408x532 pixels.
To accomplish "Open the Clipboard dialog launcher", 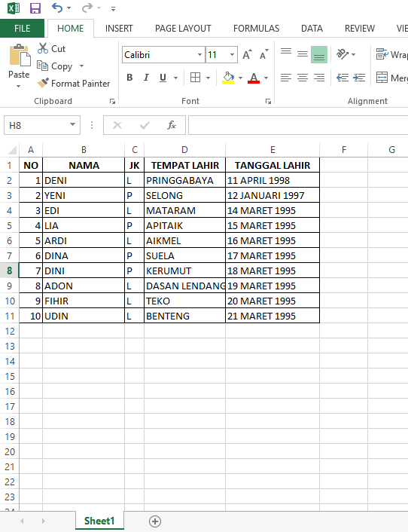I will (x=112, y=101).
